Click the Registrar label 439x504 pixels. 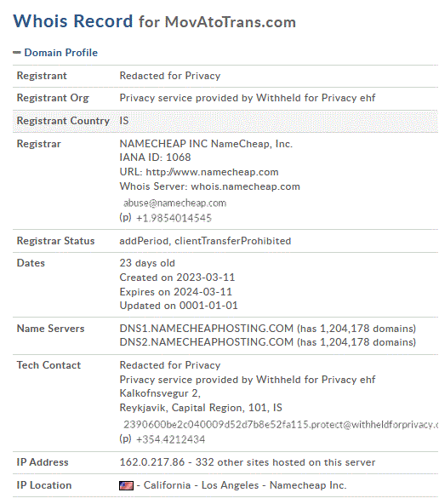(38, 144)
